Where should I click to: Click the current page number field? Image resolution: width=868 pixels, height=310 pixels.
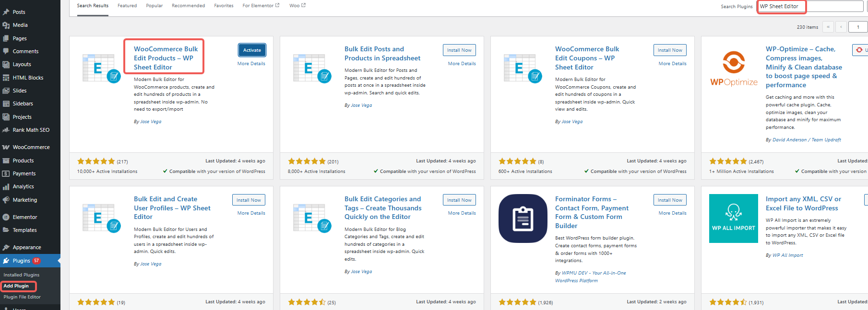pos(857,27)
